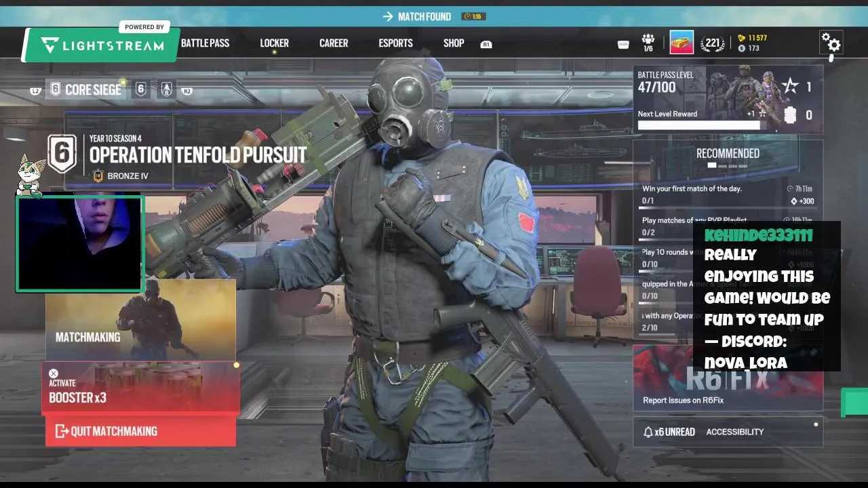Click the chat message overlay box
868x488 pixels.
pyautogui.click(x=766, y=296)
